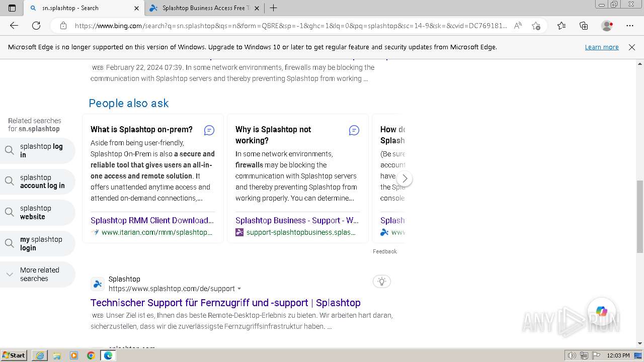Open the profile avatar menu
644x362 pixels.
tap(607, 26)
